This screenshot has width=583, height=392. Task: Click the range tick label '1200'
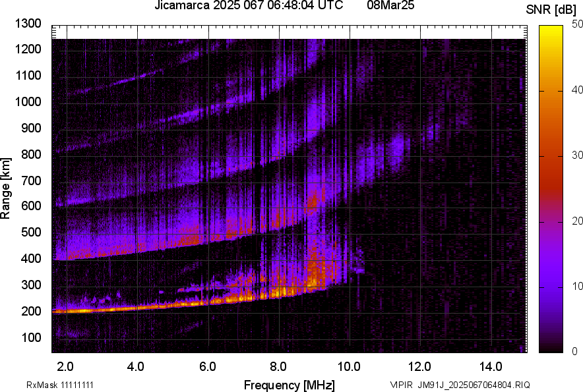click(28, 49)
